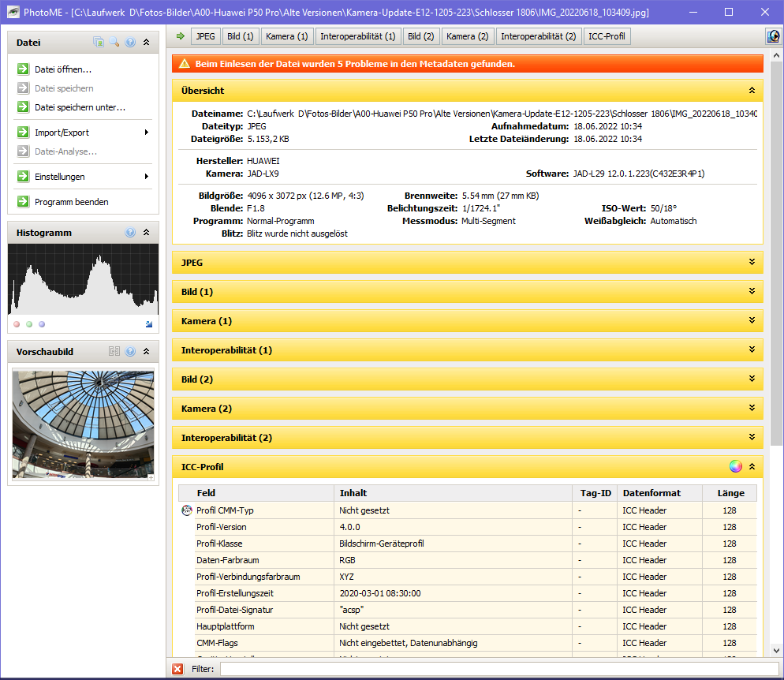This screenshot has width=784, height=680.
Task: Switch to the ICC-Profil tab
Action: tap(606, 36)
